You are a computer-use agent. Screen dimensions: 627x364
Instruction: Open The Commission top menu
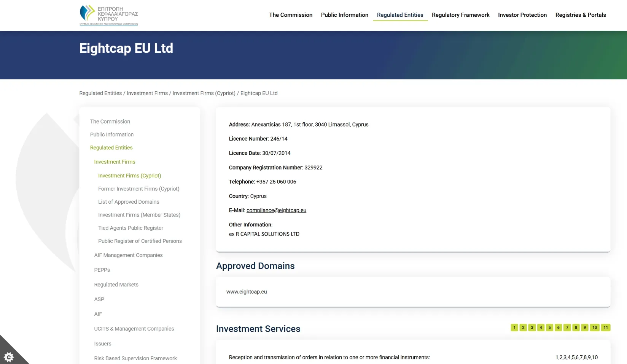click(291, 15)
